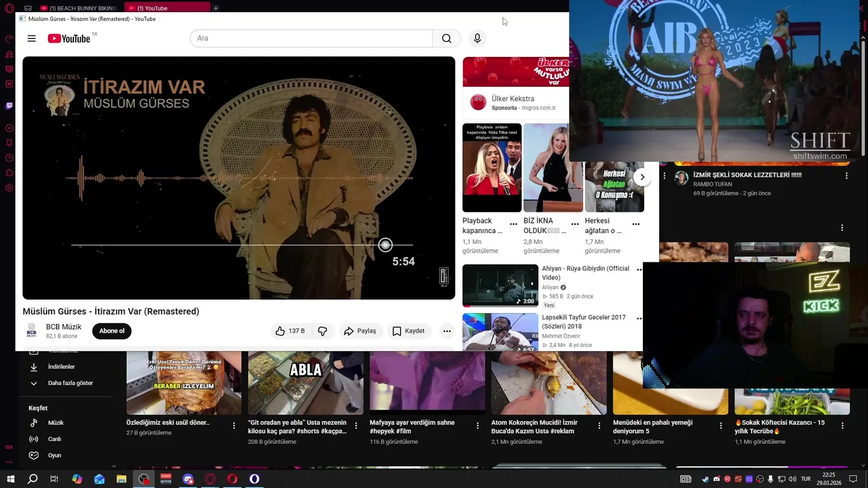Open the 'Atom Kokoreçin Mucidi' video thumbnail
Image resolution: width=868 pixels, height=488 pixels.
(x=549, y=383)
